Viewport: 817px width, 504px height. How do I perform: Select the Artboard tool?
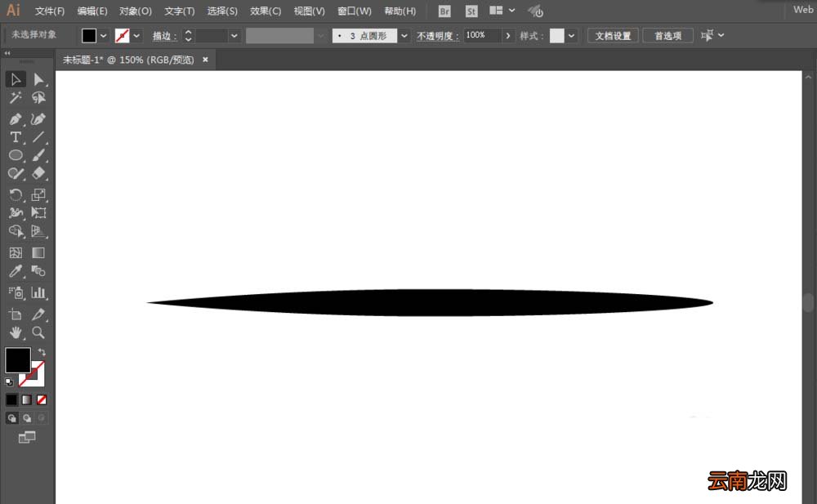click(x=16, y=314)
